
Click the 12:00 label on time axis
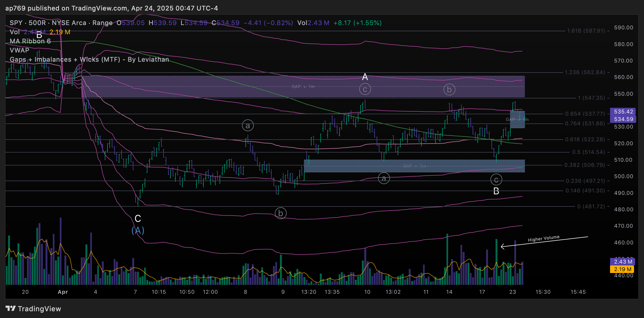210,292
